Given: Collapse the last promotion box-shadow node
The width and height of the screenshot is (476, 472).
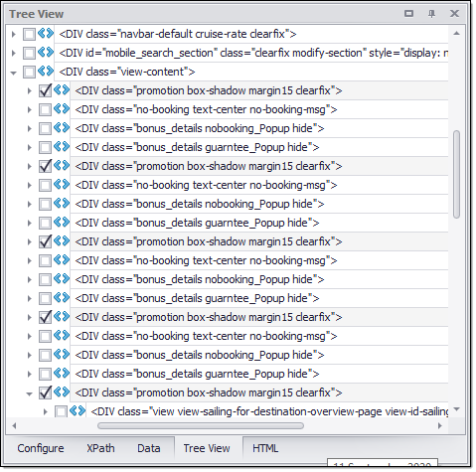Looking at the screenshot, I should tap(30, 393).
